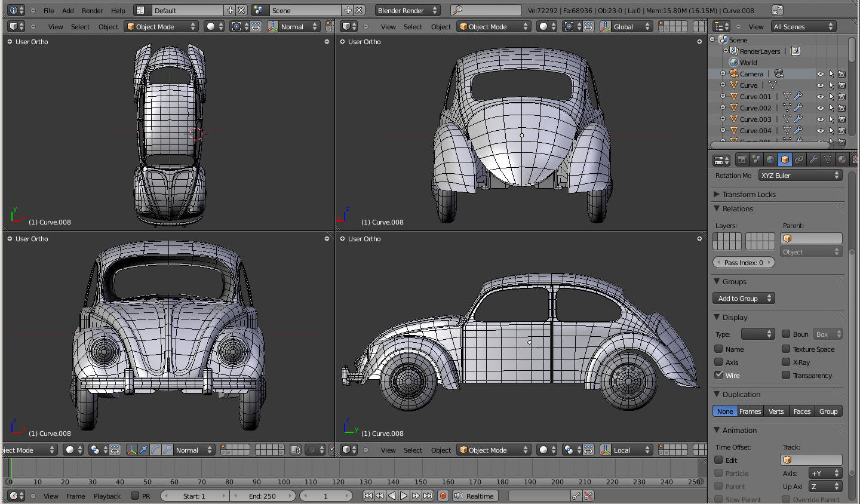Viewport: 860px width, 504px height.
Task: Open the Modifiers wrench properties tab
Action: tap(813, 159)
